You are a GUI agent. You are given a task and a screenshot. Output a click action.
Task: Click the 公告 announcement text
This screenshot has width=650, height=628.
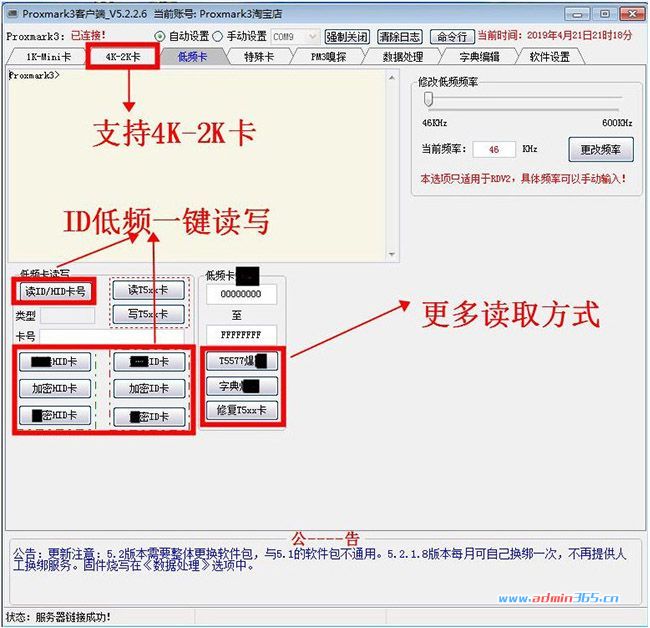(x=319, y=559)
